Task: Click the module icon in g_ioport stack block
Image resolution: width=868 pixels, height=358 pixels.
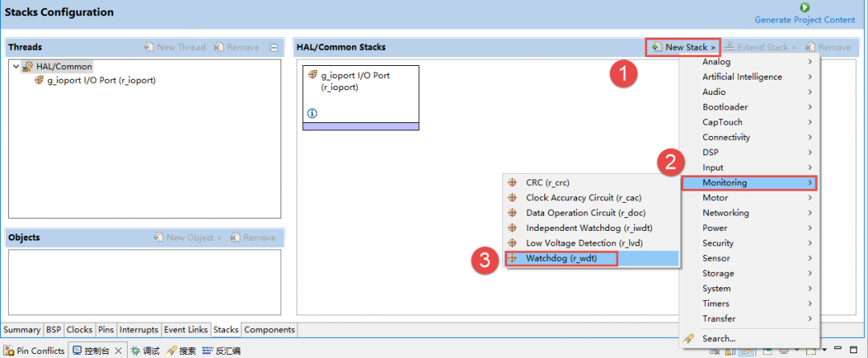Action: coord(313,75)
